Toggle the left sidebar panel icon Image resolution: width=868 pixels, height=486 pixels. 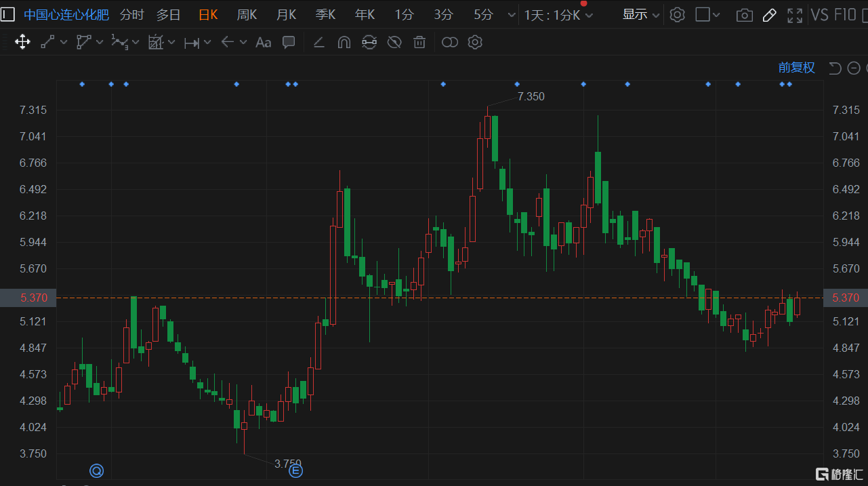[8, 14]
